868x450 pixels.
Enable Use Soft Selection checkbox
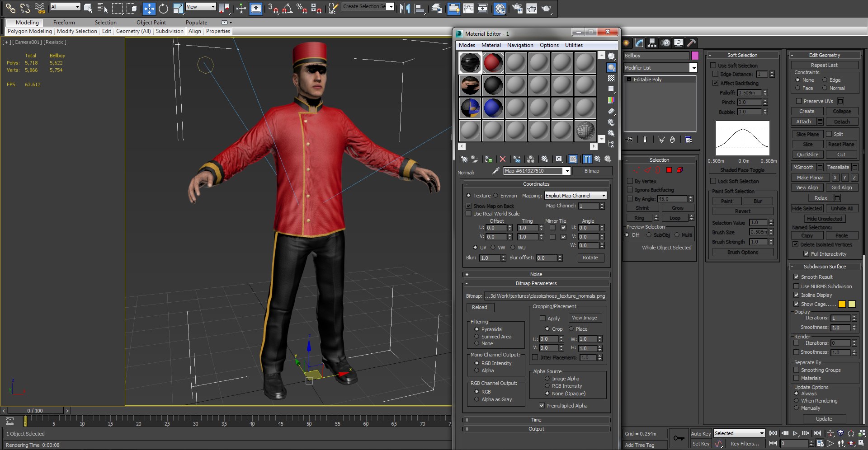[x=713, y=66]
